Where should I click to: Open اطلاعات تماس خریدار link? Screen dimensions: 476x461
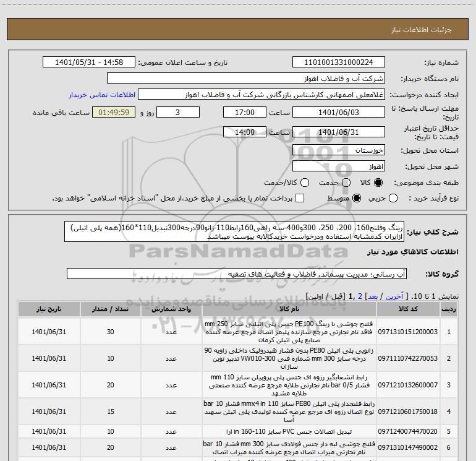click(102, 95)
